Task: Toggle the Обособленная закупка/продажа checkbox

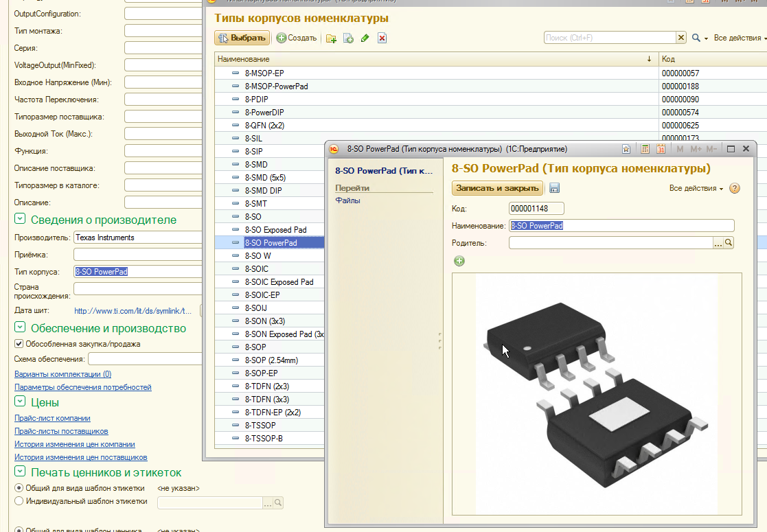Action: pos(19,344)
